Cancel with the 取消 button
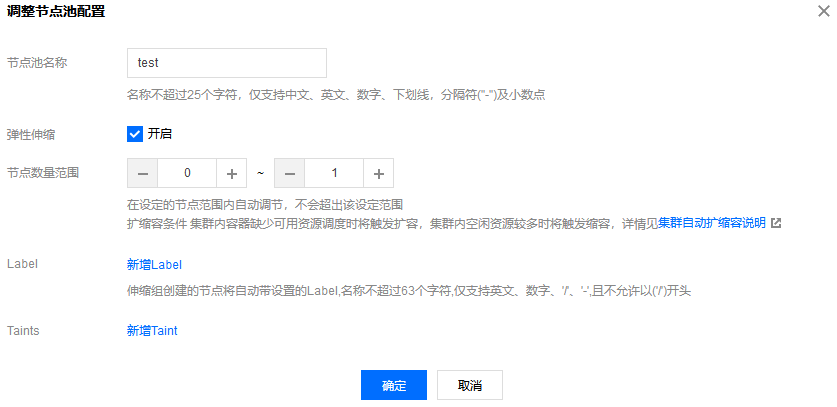Viewport: 837px width, 407px height. point(470,385)
